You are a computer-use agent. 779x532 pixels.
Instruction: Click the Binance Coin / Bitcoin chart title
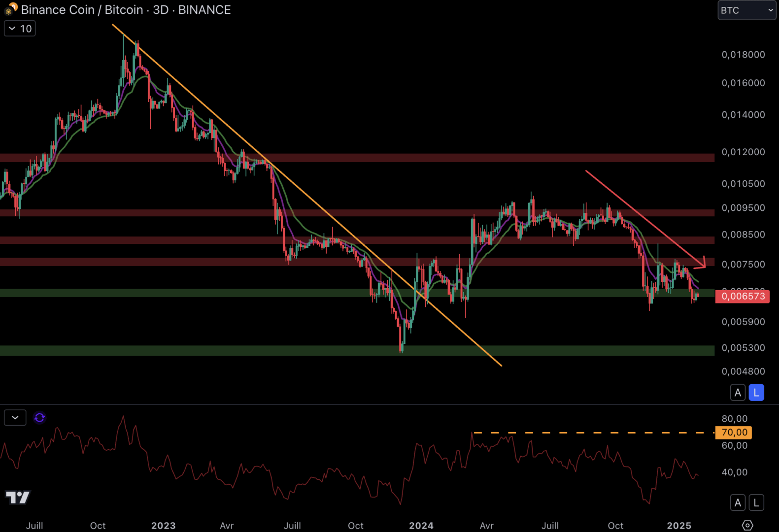click(126, 10)
